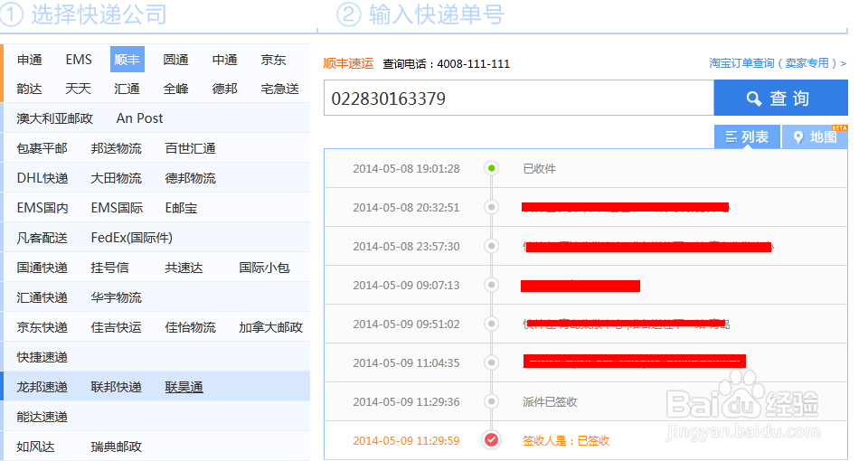Choose 圆通 express company
868x461 pixels.
pyautogui.click(x=176, y=60)
